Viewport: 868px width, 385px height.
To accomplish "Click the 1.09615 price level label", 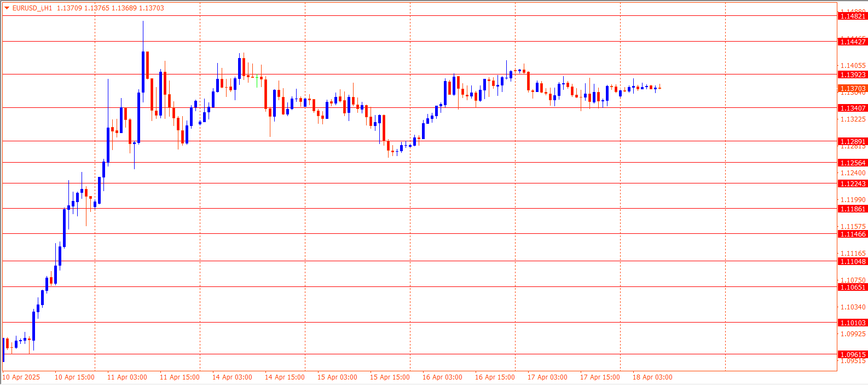I will 853,355.
